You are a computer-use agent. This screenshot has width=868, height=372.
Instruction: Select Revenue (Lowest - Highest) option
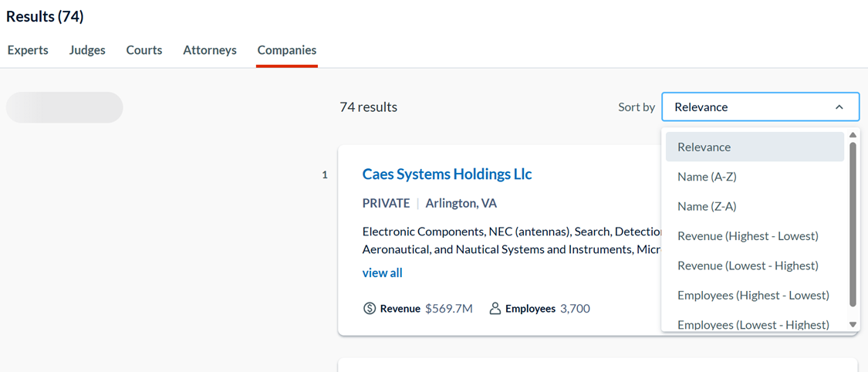pos(748,265)
